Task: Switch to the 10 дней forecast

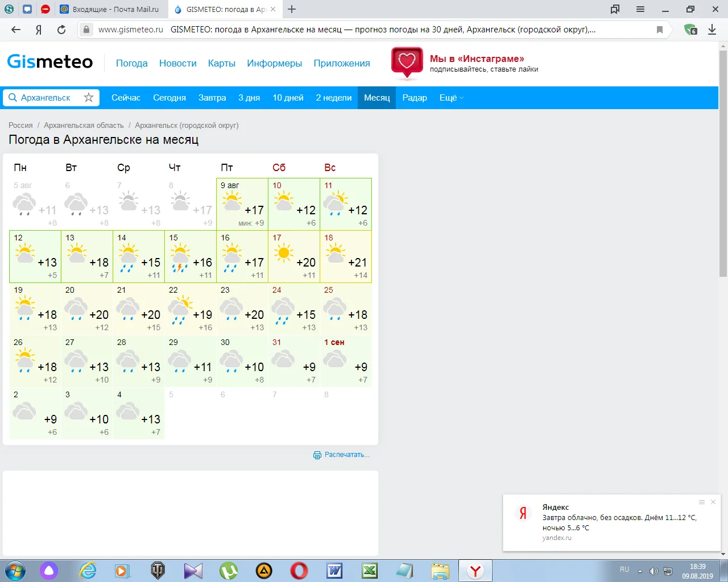Action: point(288,98)
